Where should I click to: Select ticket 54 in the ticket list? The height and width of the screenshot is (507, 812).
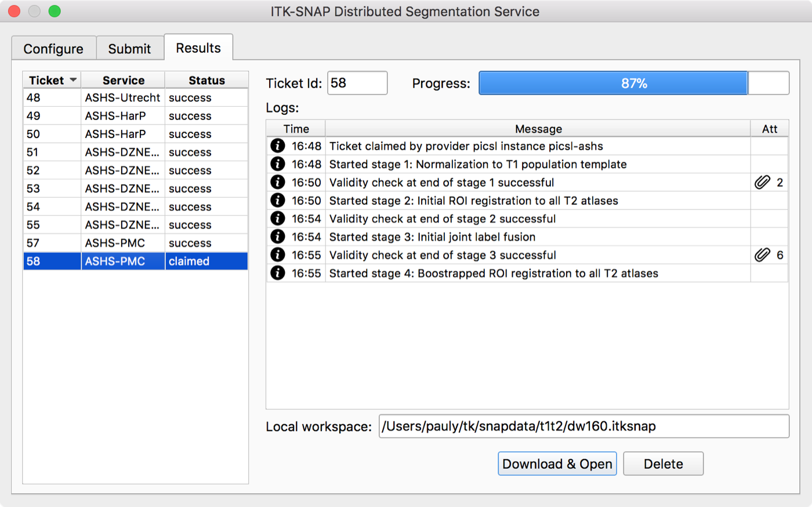point(136,207)
